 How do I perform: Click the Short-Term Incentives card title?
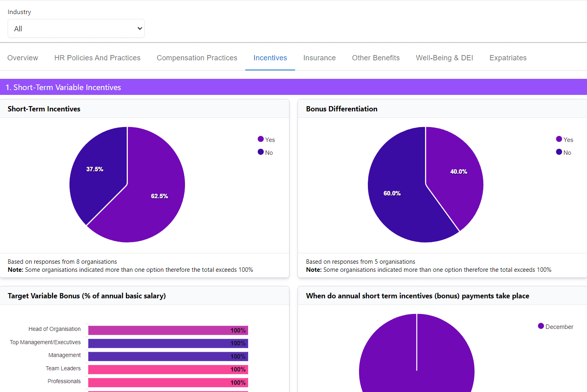(x=44, y=109)
